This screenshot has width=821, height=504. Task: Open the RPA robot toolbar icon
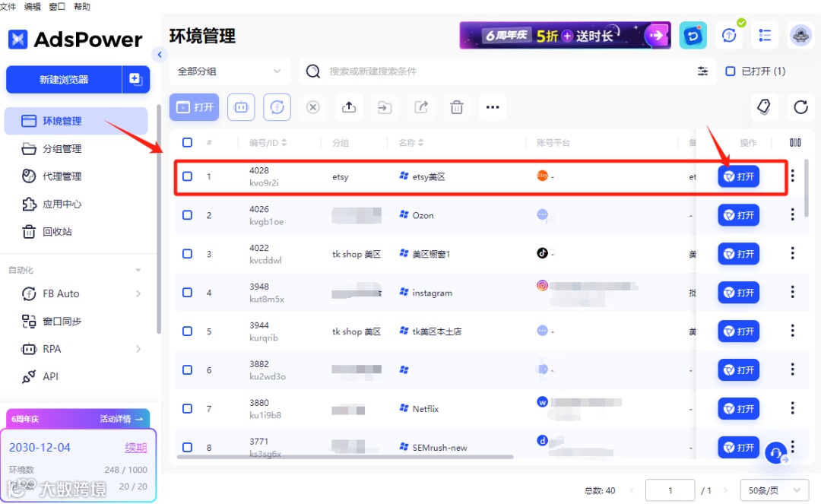pyautogui.click(x=241, y=107)
